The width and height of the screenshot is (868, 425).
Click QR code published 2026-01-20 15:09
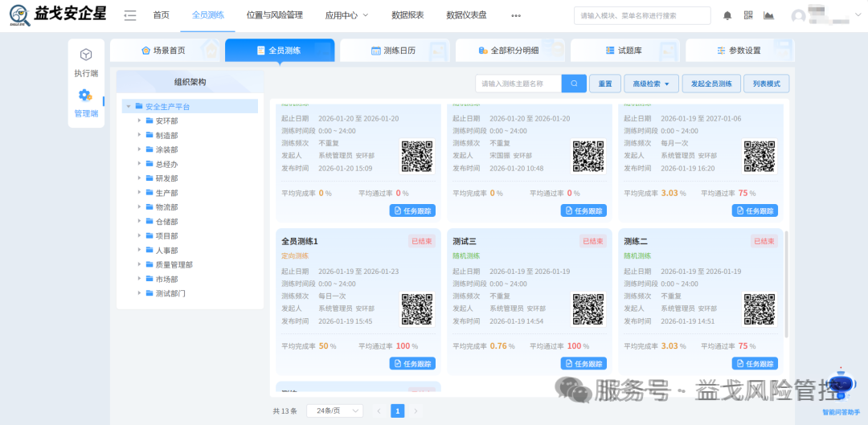click(417, 156)
